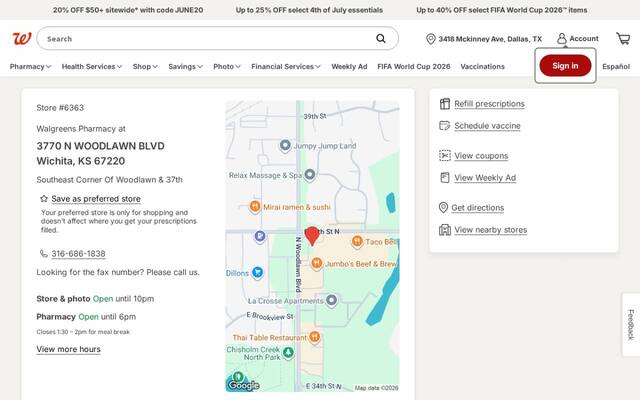Click the Get directions pin icon
Screen dimensions: 640x400
click(443, 207)
